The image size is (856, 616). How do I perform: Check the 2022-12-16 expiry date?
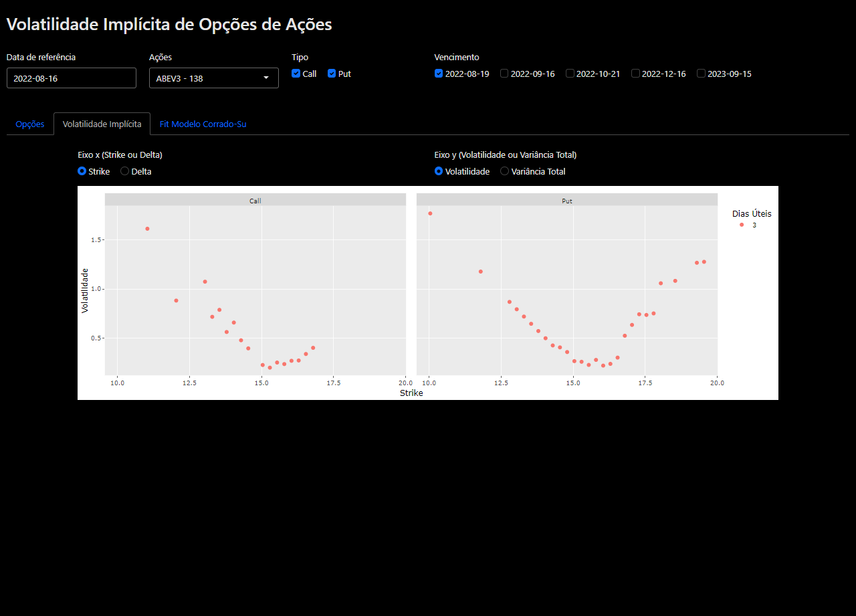pyautogui.click(x=635, y=74)
